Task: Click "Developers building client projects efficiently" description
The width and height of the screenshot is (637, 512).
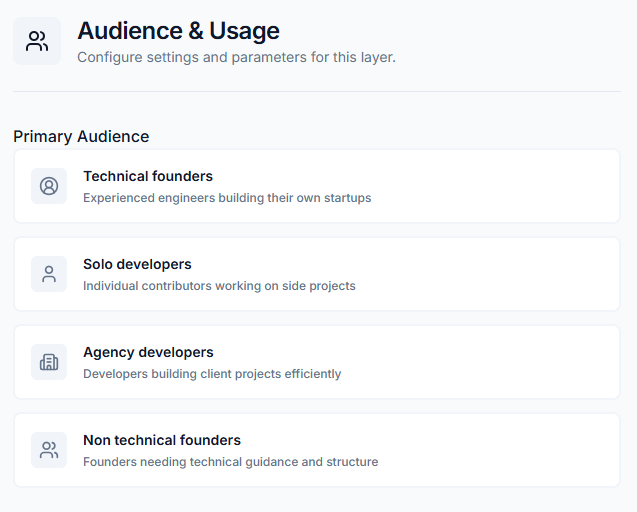Action: (x=212, y=374)
